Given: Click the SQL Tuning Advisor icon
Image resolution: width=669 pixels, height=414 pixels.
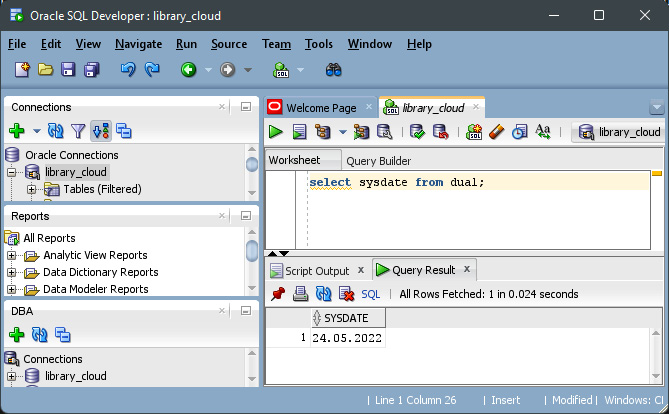Looking at the screenshot, I should point(384,132).
